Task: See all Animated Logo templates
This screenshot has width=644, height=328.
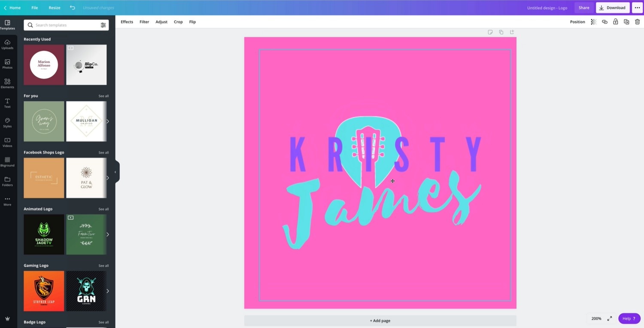Action: [x=103, y=210]
